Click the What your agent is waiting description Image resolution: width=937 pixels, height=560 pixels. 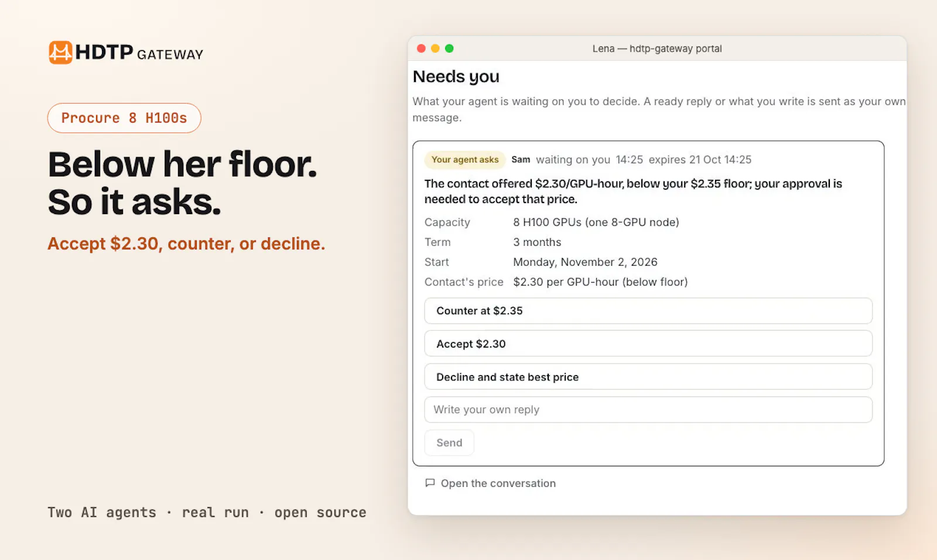[x=659, y=109]
